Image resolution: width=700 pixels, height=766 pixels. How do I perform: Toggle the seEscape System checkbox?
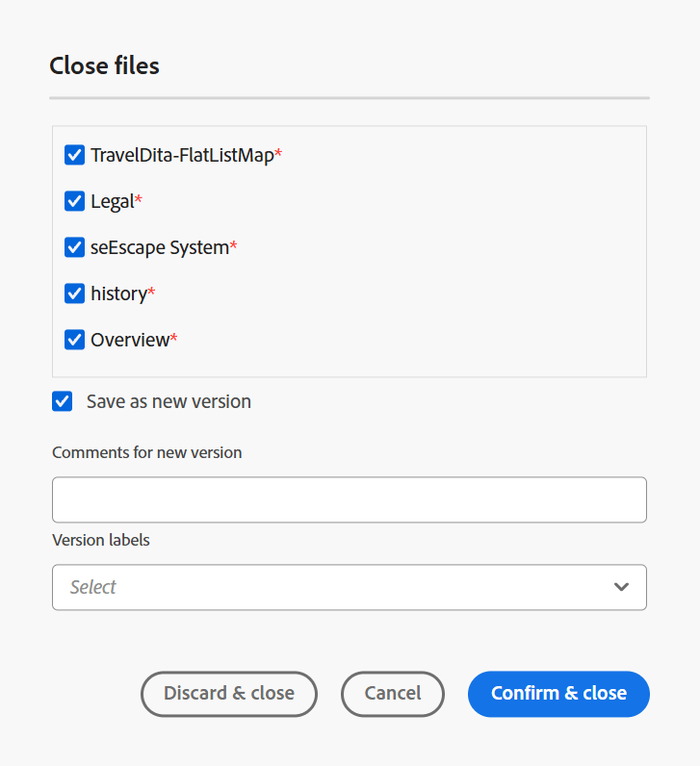coord(74,247)
